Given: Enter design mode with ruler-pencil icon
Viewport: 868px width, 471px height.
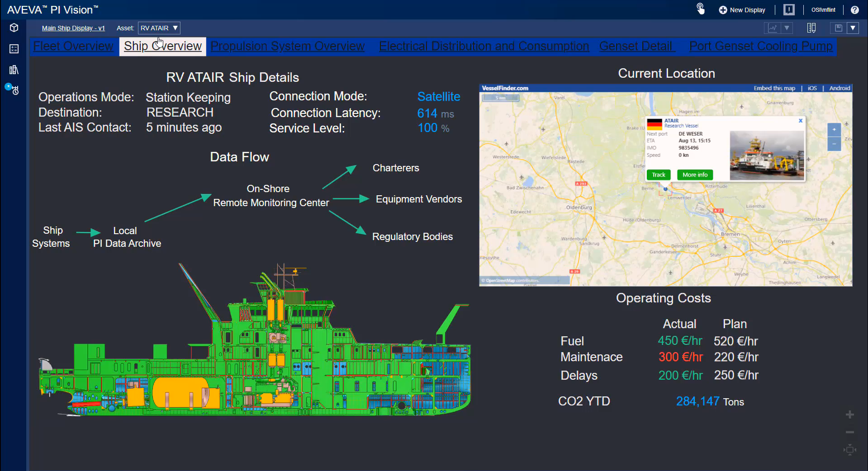Looking at the screenshot, I should coord(811,28).
